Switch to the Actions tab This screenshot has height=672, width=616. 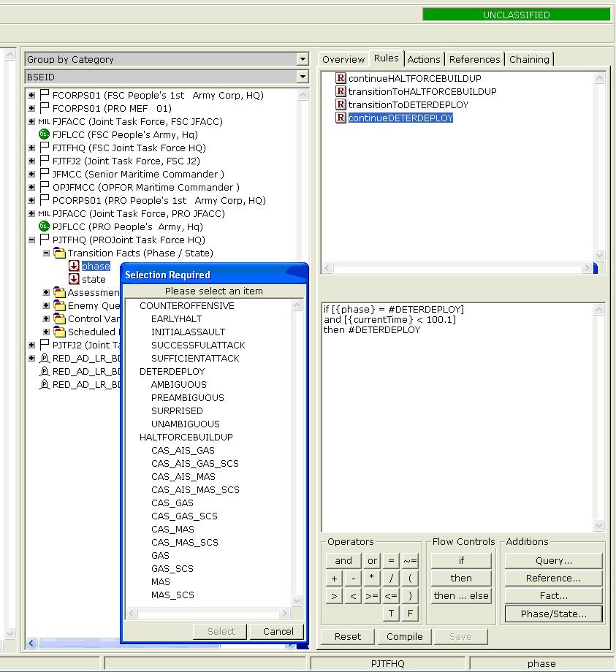[424, 59]
